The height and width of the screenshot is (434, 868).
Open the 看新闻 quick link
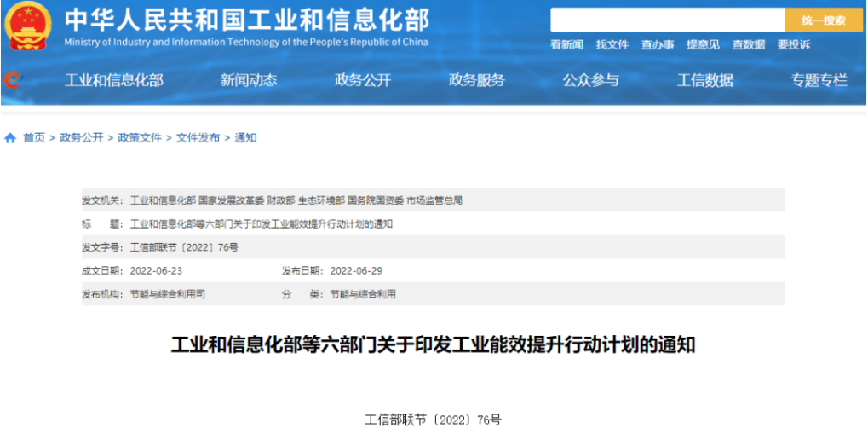[x=566, y=44]
